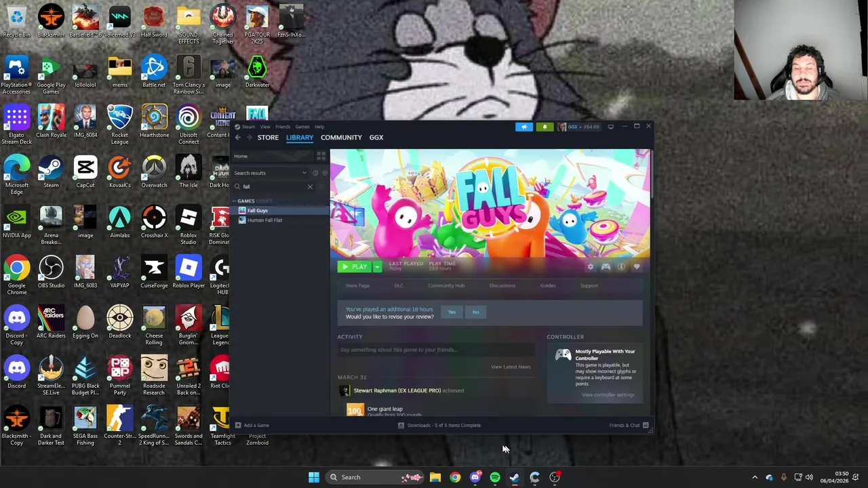Click the activity status text box
868x488 pixels.
[x=436, y=350]
